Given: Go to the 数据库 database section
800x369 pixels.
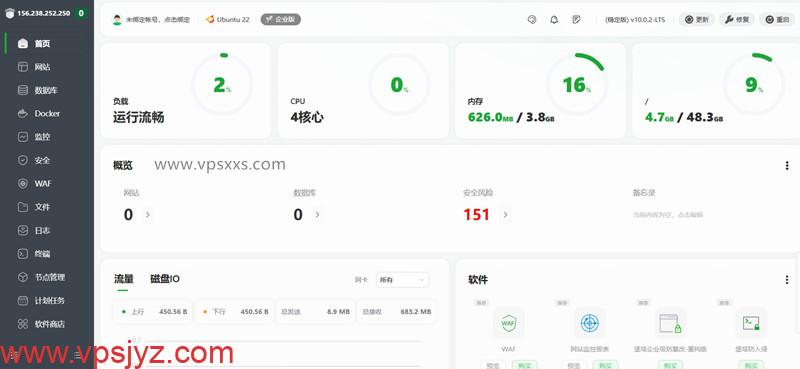Looking at the screenshot, I should coord(47,90).
